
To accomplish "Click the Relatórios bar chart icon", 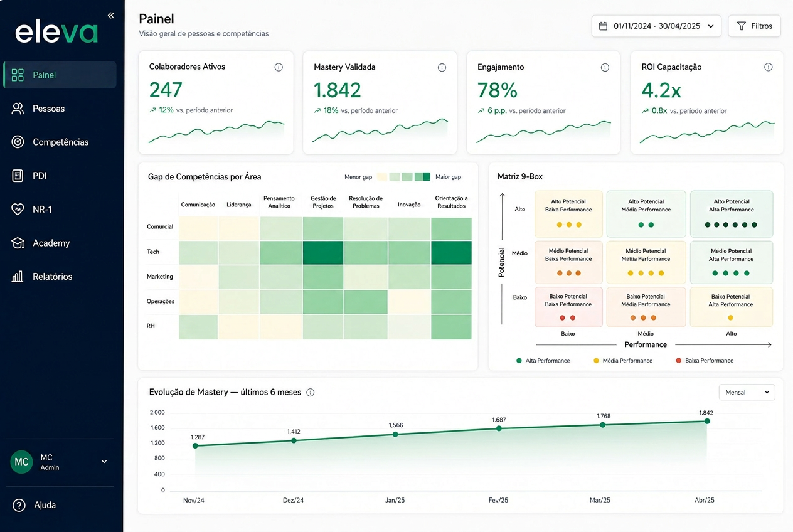I will coord(18,277).
